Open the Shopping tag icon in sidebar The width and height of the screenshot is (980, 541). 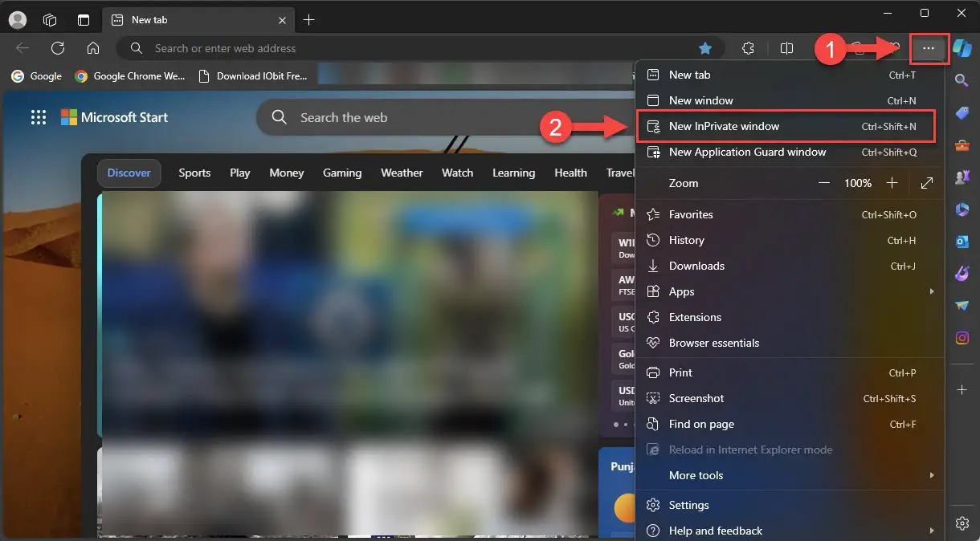[962, 112]
